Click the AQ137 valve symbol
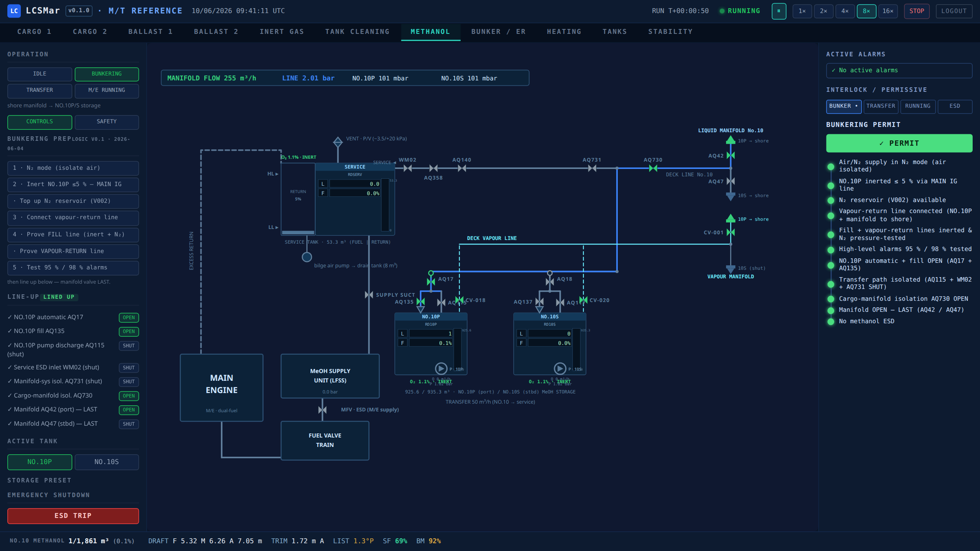The width and height of the screenshot is (980, 551). click(539, 302)
